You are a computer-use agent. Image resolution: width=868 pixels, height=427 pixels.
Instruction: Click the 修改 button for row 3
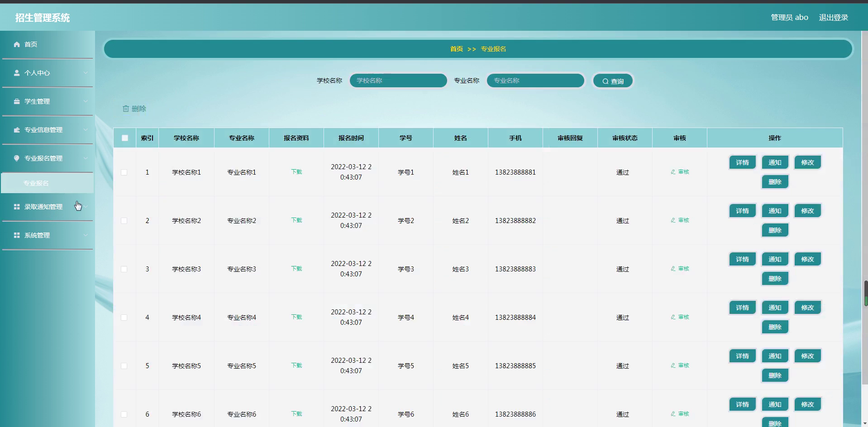(807, 259)
